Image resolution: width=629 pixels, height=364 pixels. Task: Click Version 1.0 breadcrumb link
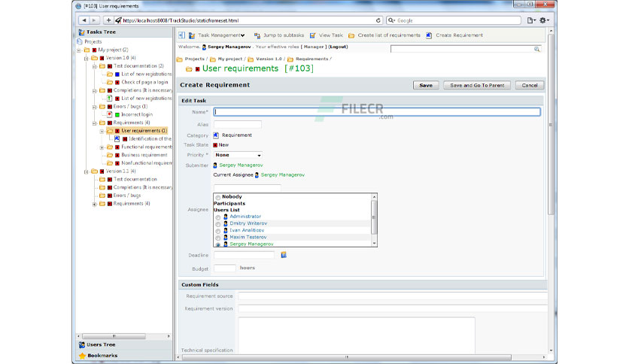tap(269, 59)
